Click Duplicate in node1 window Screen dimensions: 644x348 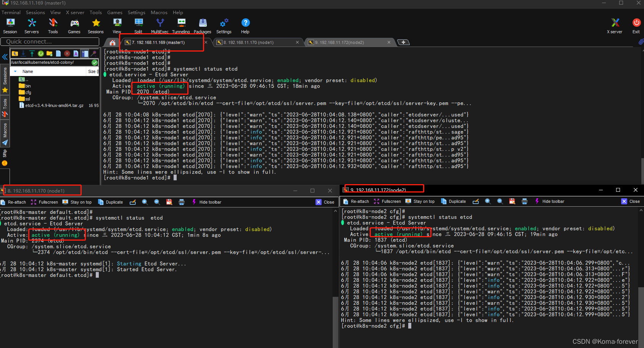(110, 202)
